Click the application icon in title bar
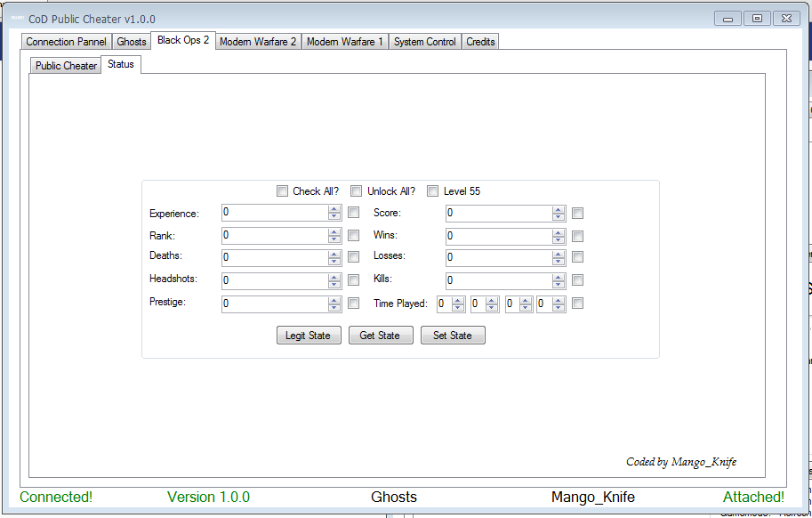Image resolution: width=812 pixels, height=518 pixels. click(18, 19)
